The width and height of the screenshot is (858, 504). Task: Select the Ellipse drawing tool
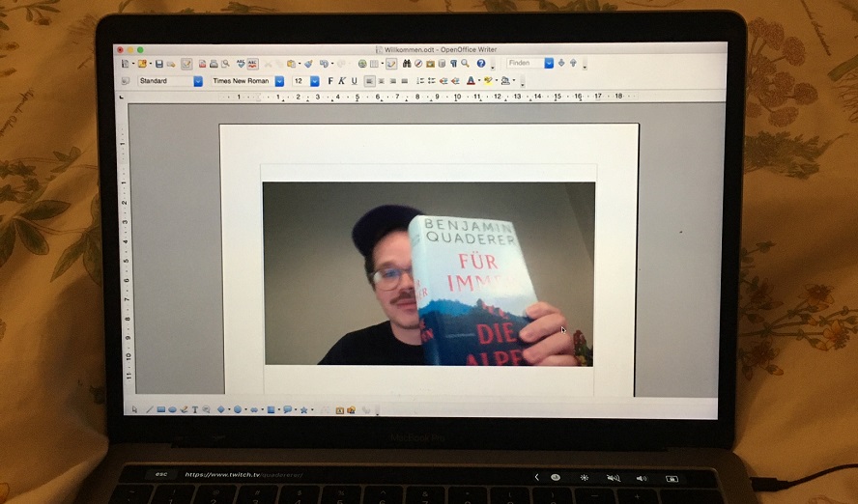pyautogui.click(x=173, y=409)
